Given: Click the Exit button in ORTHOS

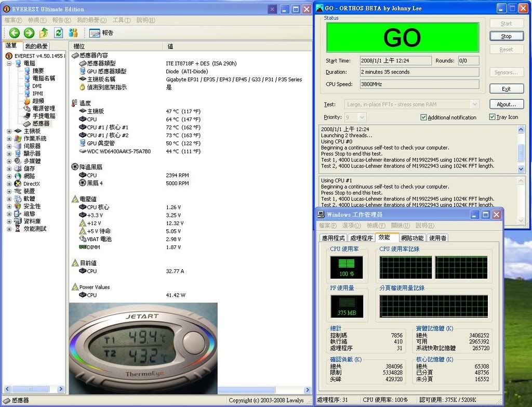Looking at the screenshot, I should click(506, 89).
